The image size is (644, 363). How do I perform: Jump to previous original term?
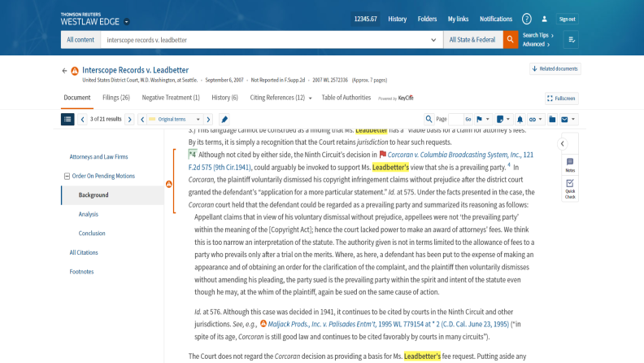pos(142,119)
